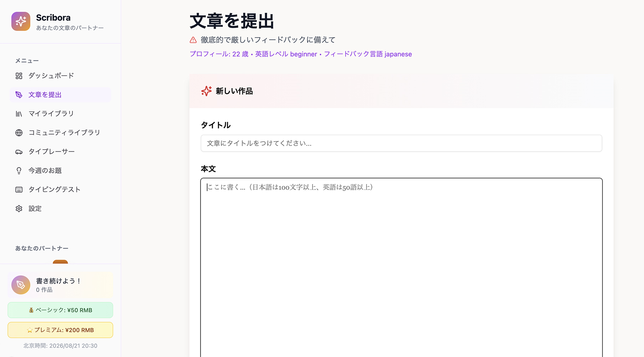Choose the ベーシック ¥50 RMB plan button
The image size is (644, 357).
click(60, 310)
